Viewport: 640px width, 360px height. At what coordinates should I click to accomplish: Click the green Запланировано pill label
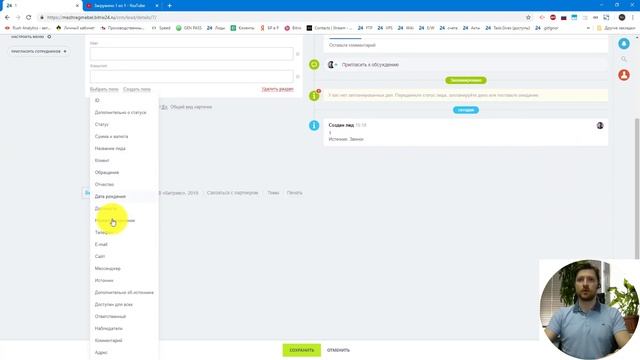pos(465,80)
